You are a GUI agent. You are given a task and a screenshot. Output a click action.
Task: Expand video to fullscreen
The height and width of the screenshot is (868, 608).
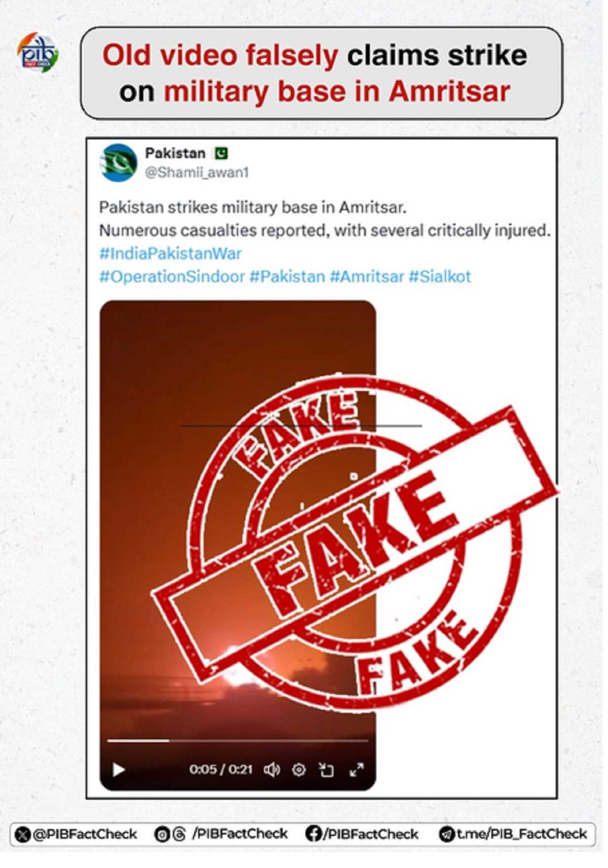tap(357, 770)
